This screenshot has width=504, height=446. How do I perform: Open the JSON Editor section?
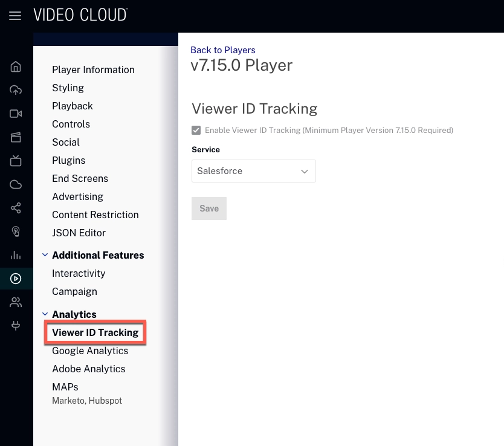[79, 233]
